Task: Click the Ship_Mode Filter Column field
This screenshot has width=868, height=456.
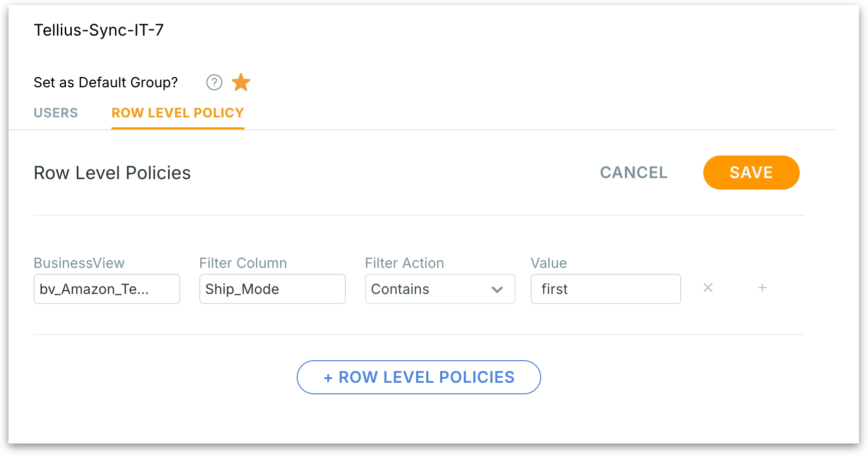Action: (272, 289)
